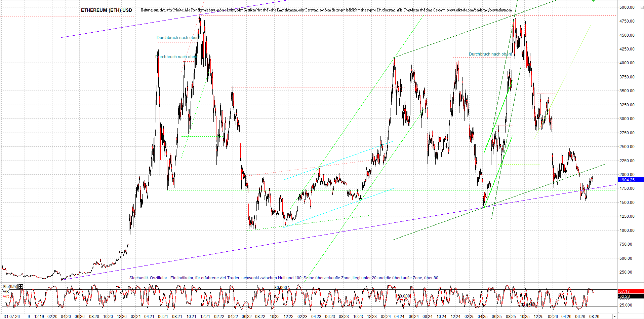Screen dimensions: 644x319
Task: Click the 500.00 price axis label
Action: point(626,258)
